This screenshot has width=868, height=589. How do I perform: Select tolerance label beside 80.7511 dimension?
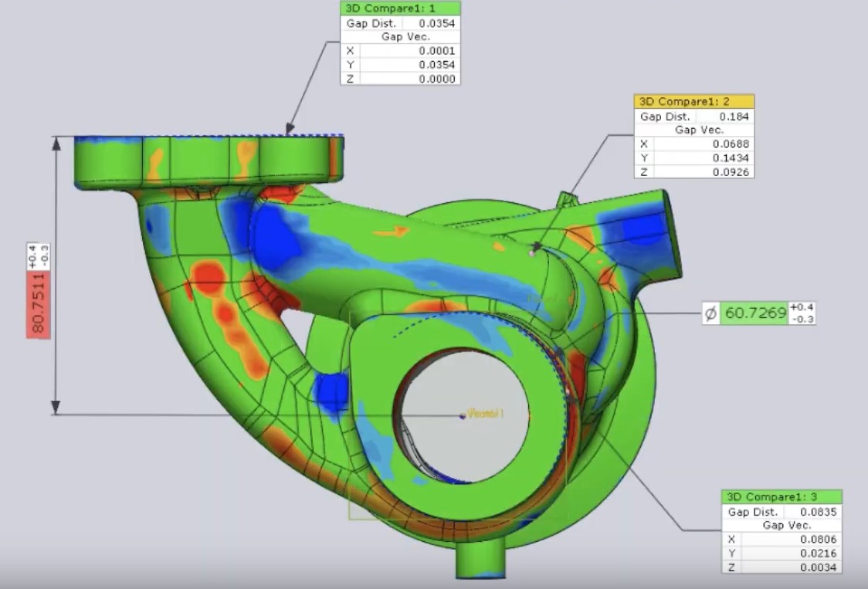click(x=41, y=257)
